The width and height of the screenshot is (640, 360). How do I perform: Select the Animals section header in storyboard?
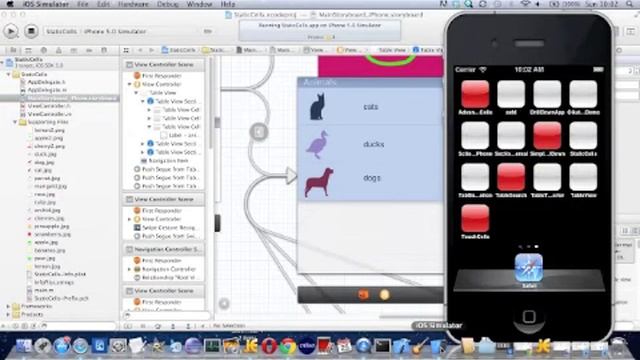(370, 82)
